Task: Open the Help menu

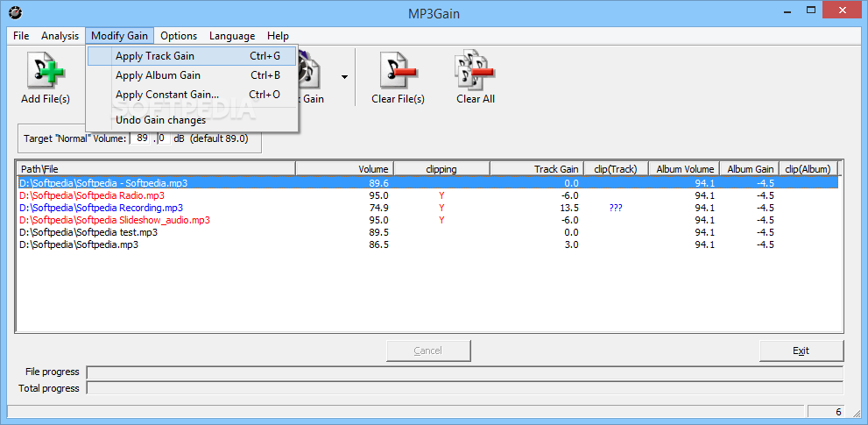Action: tap(278, 36)
